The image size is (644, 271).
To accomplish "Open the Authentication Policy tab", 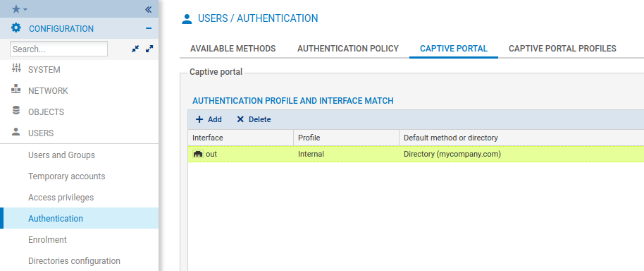I will tap(348, 49).
